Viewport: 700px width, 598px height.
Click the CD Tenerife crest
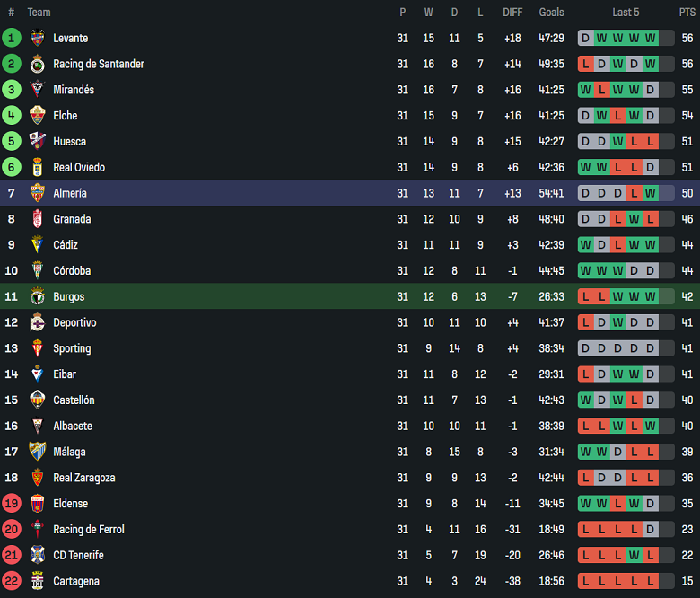pos(38,555)
